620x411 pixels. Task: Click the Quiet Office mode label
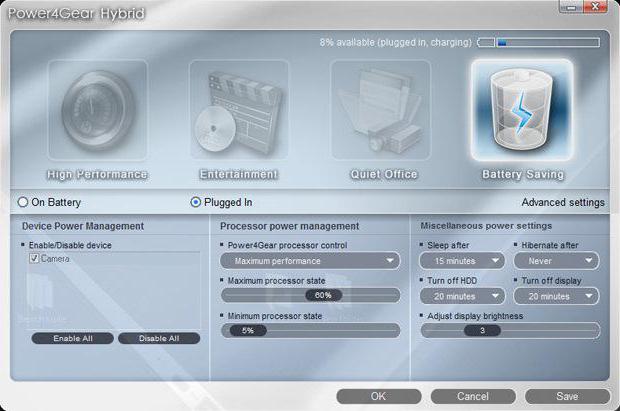click(384, 174)
